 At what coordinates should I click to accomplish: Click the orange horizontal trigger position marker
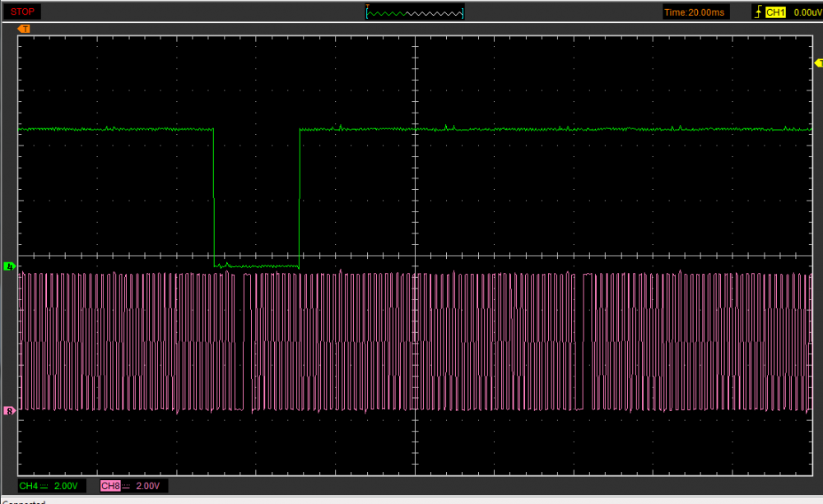tap(25, 29)
